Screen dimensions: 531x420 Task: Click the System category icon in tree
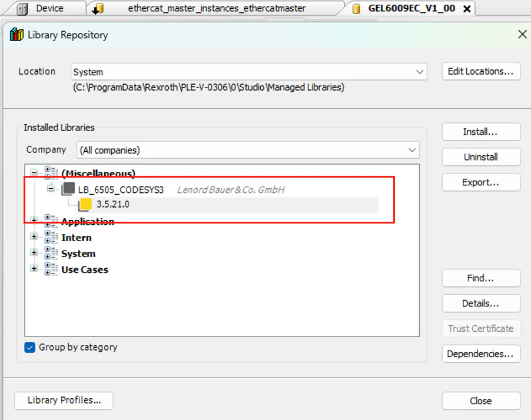51,253
